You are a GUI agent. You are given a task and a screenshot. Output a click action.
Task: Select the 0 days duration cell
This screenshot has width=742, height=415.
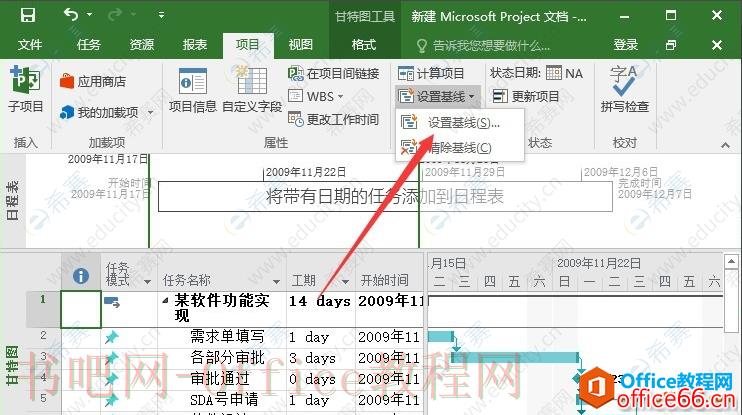tap(321, 379)
